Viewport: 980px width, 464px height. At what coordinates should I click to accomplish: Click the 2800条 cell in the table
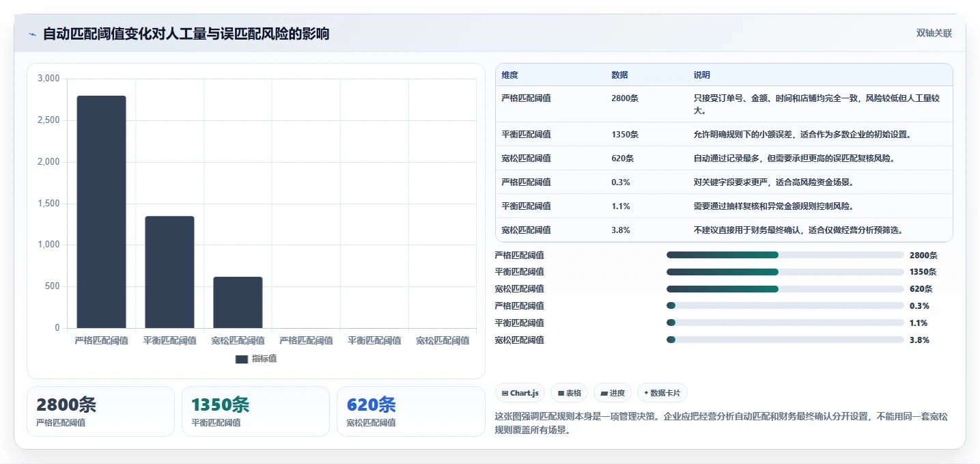tap(625, 98)
